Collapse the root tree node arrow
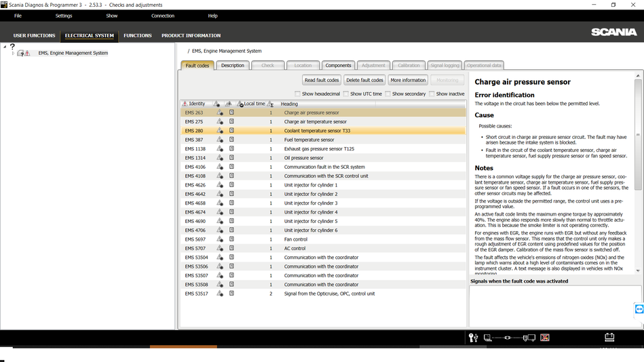644x362 pixels. pos(5,47)
